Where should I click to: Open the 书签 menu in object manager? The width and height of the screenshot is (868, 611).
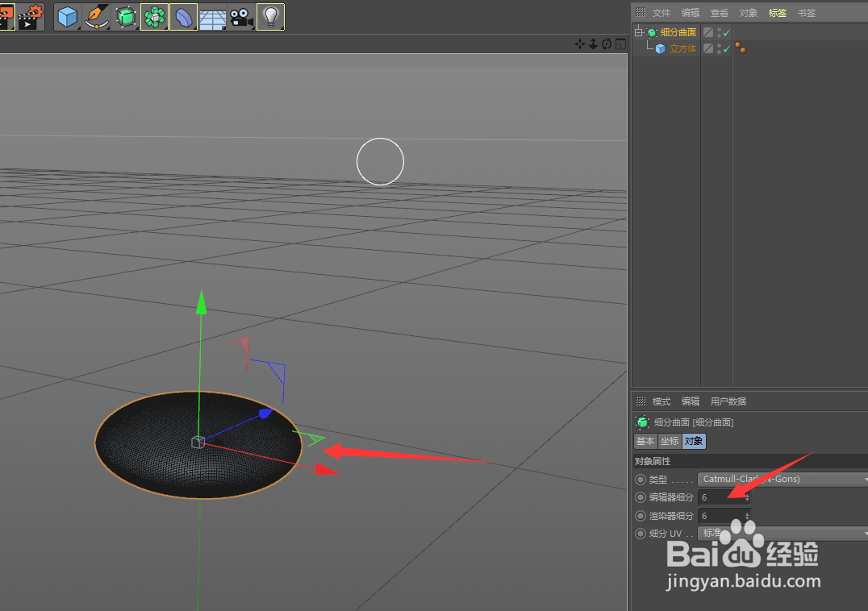pos(807,13)
